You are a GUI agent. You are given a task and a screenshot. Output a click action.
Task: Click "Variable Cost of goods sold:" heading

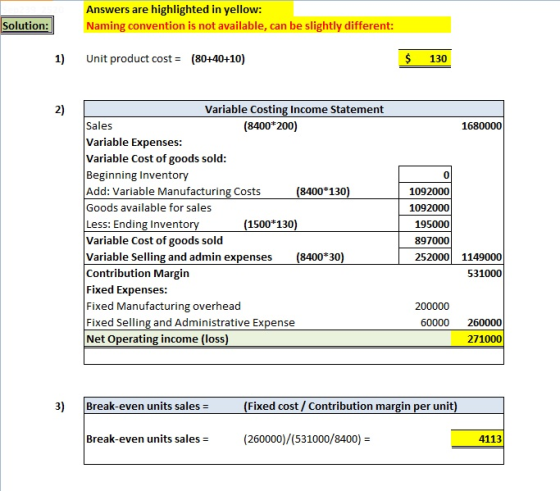click(x=156, y=159)
